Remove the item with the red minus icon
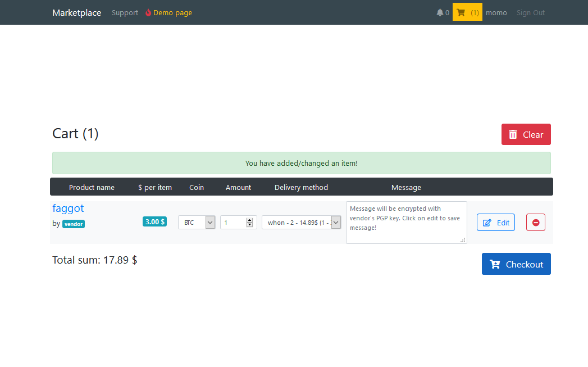 (535, 222)
